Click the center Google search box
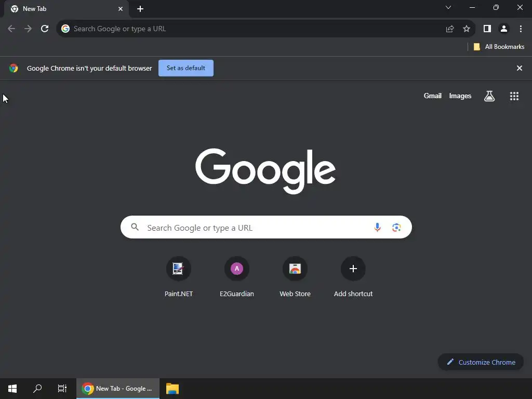This screenshot has height=399, width=532. (266, 227)
